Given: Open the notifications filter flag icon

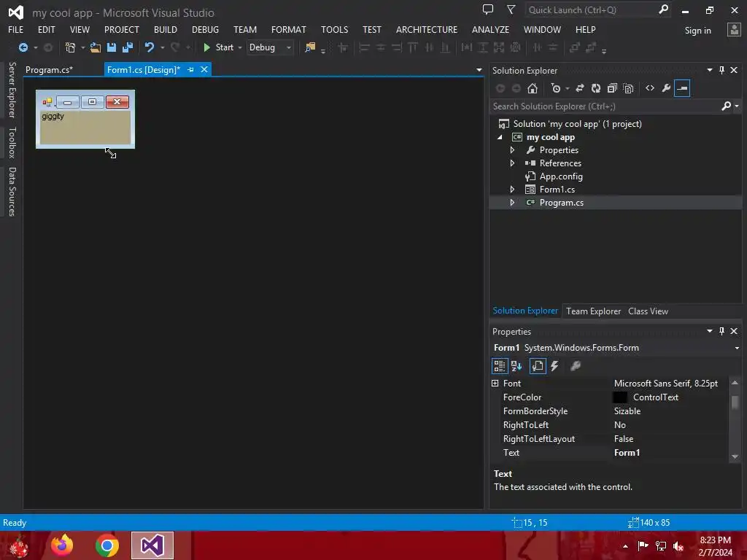Looking at the screenshot, I should [x=511, y=9].
